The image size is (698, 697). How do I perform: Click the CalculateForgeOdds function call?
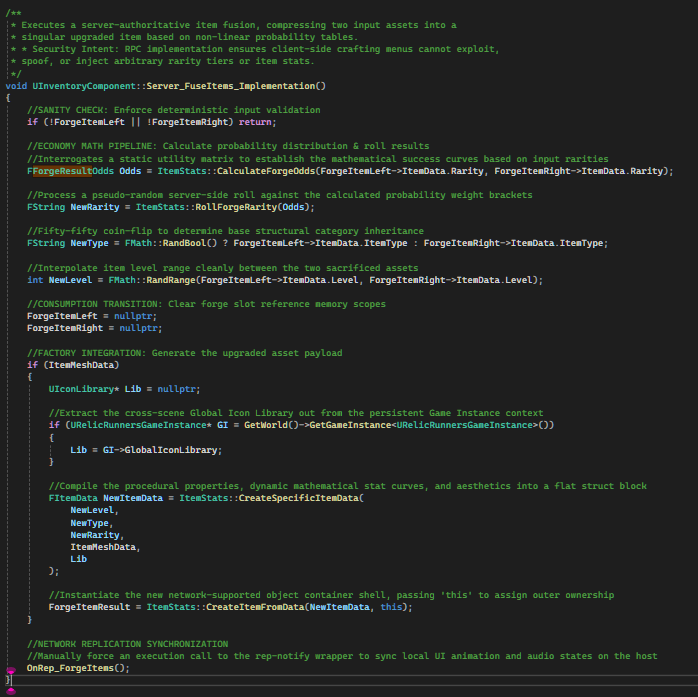click(266, 171)
